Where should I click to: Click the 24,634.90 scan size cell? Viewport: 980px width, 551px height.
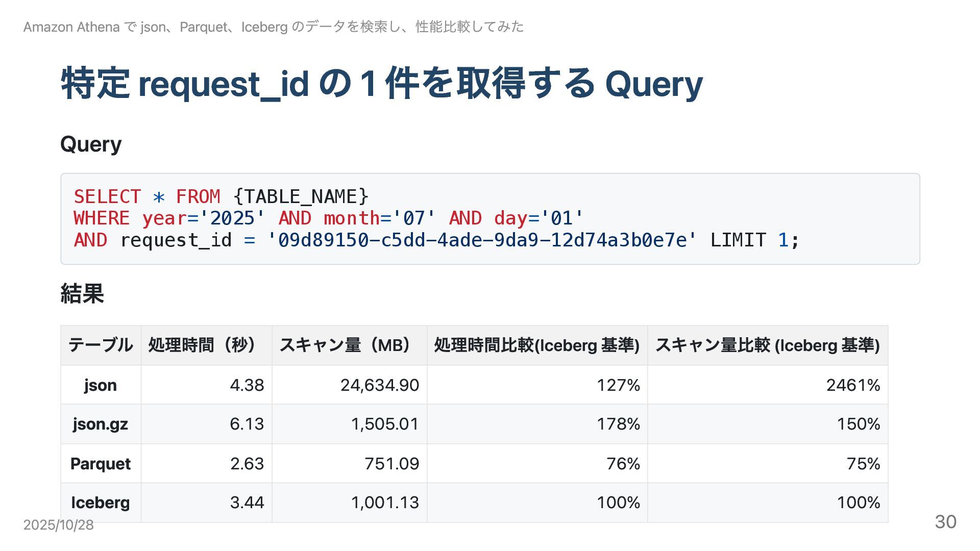point(379,385)
